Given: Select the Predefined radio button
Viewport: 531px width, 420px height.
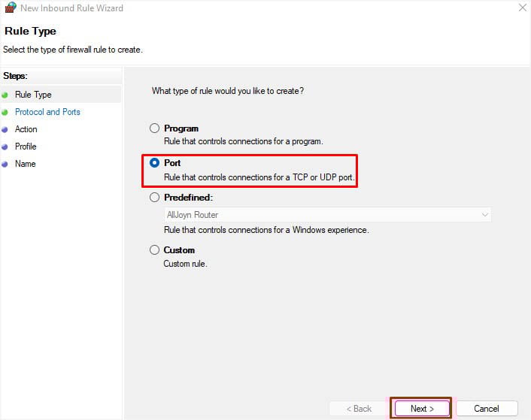Looking at the screenshot, I should pos(155,198).
